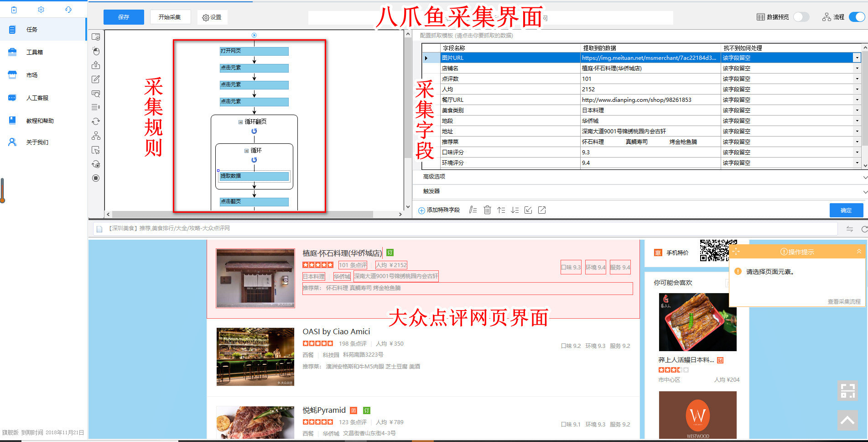The image size is (868, 442).
Task: Select the end-loop icon in vertical toolbar
Action: point(96,164)
